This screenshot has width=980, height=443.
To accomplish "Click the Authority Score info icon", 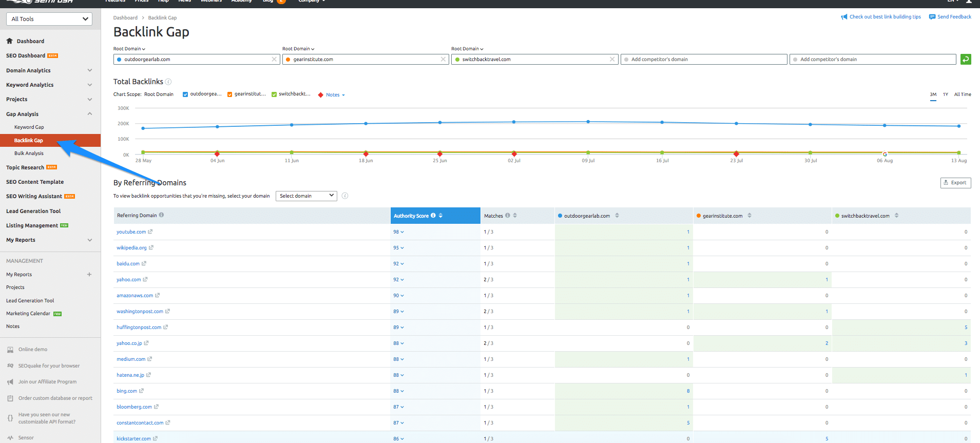I will pyautogui.click(x=433, y=216).
